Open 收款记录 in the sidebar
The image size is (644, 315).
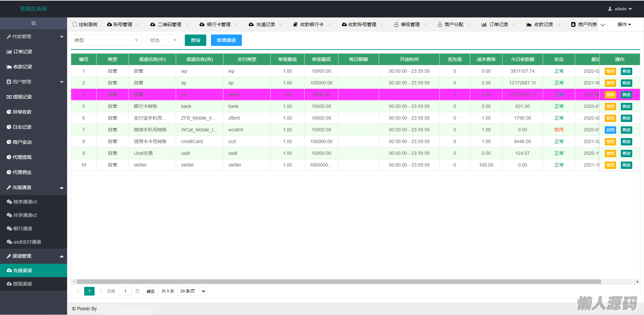click(22, 67)
